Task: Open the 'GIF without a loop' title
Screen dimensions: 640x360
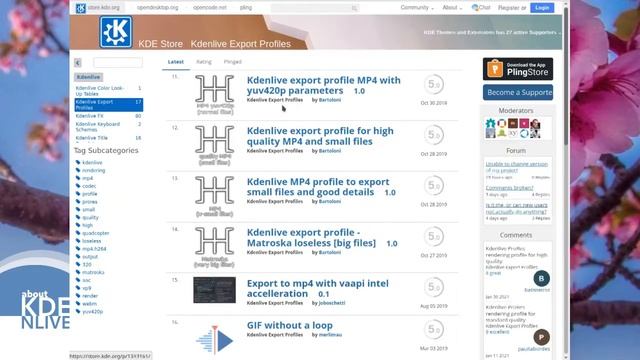Action: [290, 325]
